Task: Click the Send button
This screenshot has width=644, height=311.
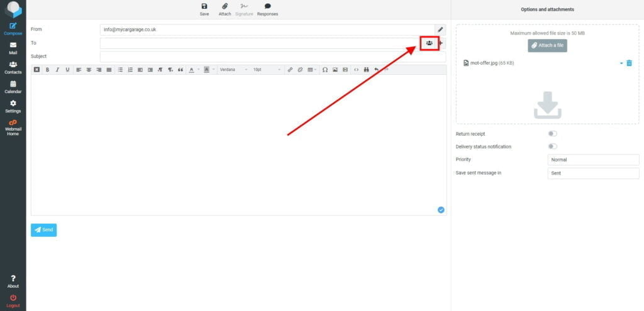Action: tap(43, 230)
